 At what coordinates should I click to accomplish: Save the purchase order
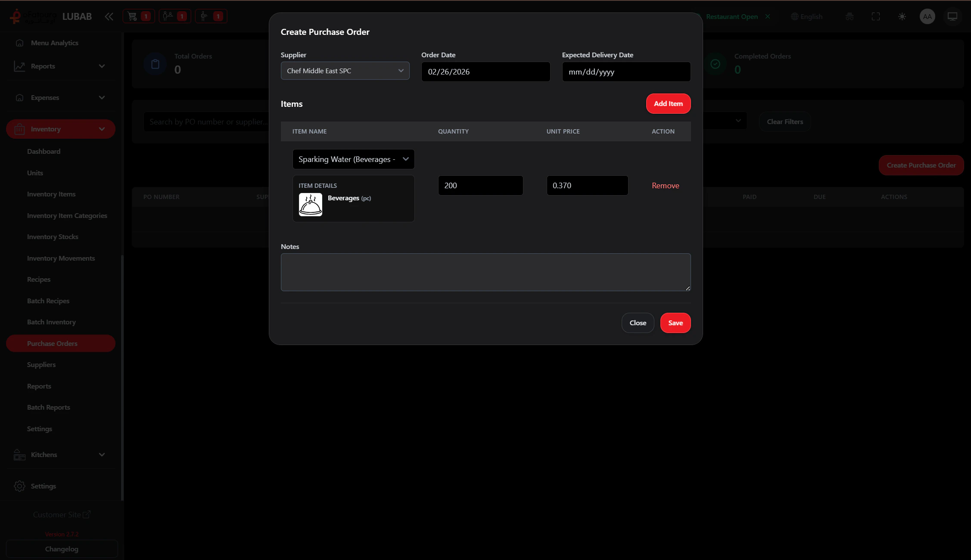[x=675, y=323]
